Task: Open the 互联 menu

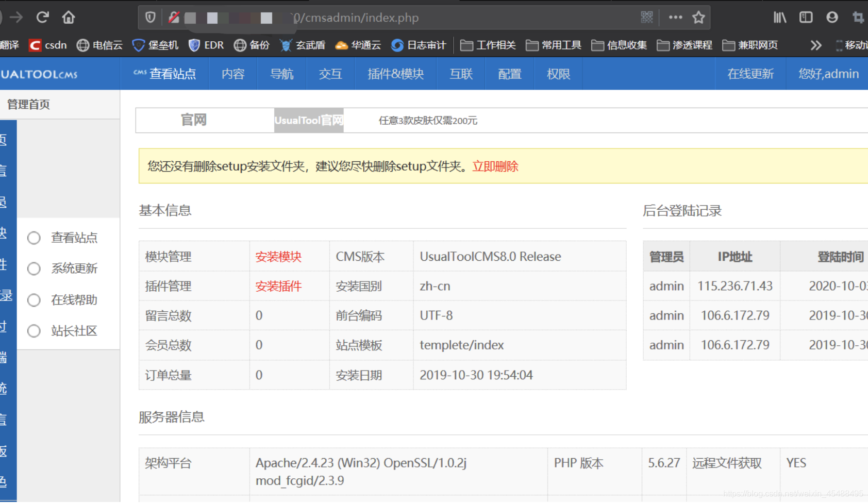Action: (461, 74)
